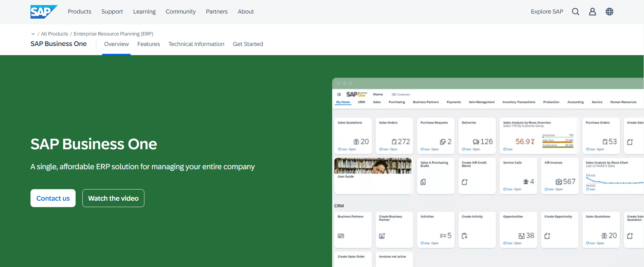
Task: Click the hamburger list icon in dashboard
Action: pos(339,94)
